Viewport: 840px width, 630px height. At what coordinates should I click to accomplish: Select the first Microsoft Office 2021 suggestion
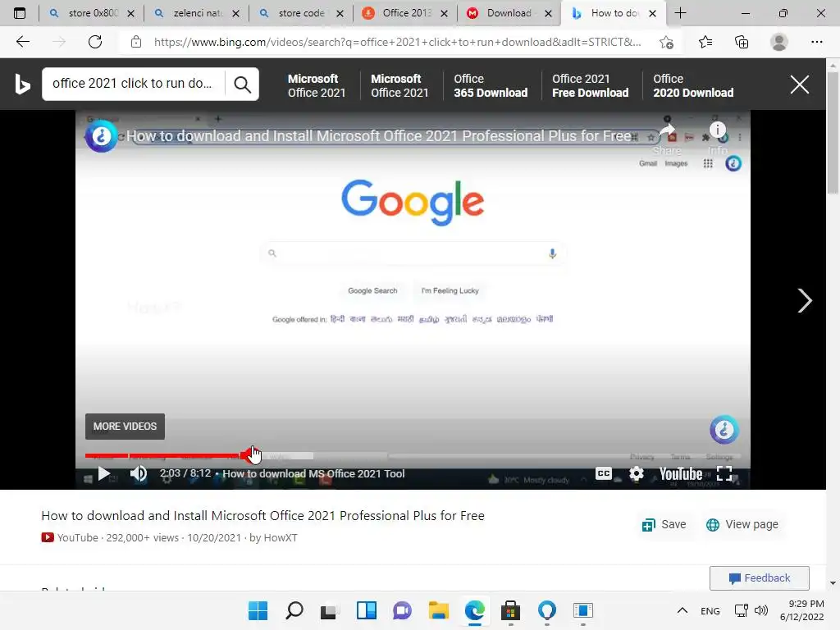317,85
